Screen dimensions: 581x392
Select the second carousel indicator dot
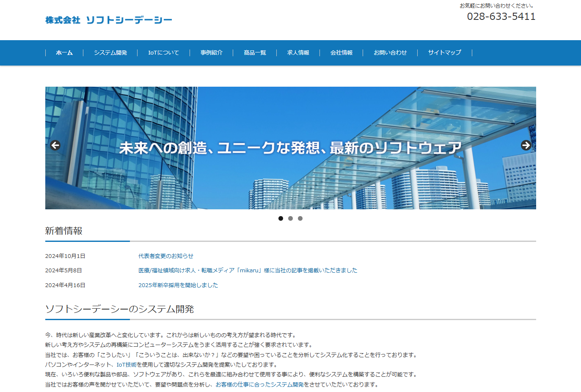[290, 219]
